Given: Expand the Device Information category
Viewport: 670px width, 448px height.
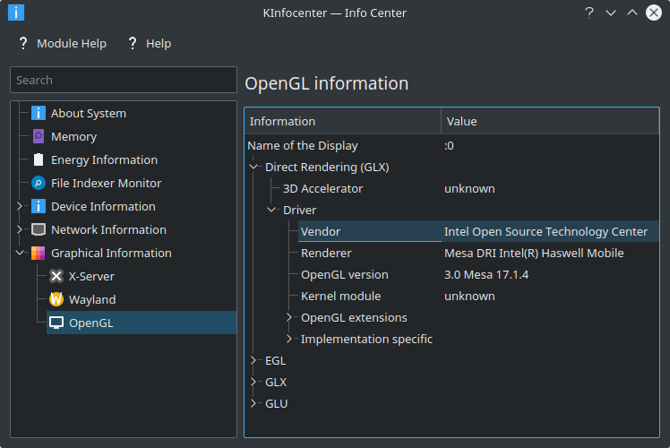Looking at the screenshot, I should 20,207.
